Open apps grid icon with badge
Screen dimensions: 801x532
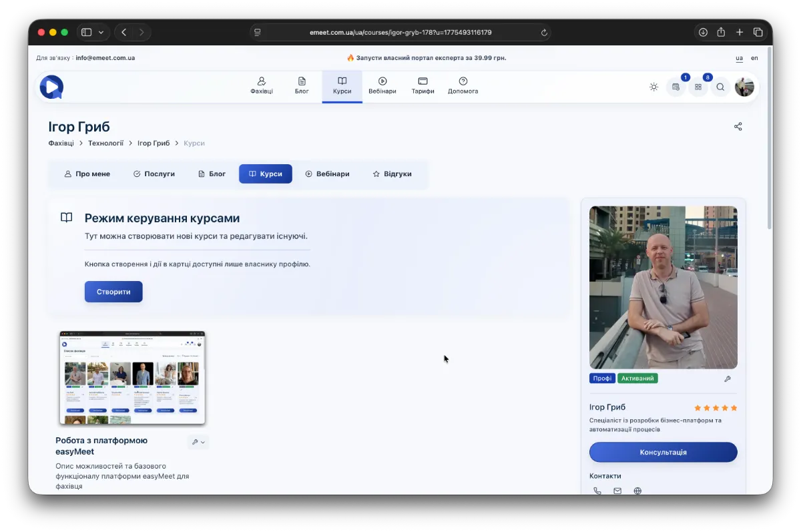pyautogui.click(x=698, y=87)
